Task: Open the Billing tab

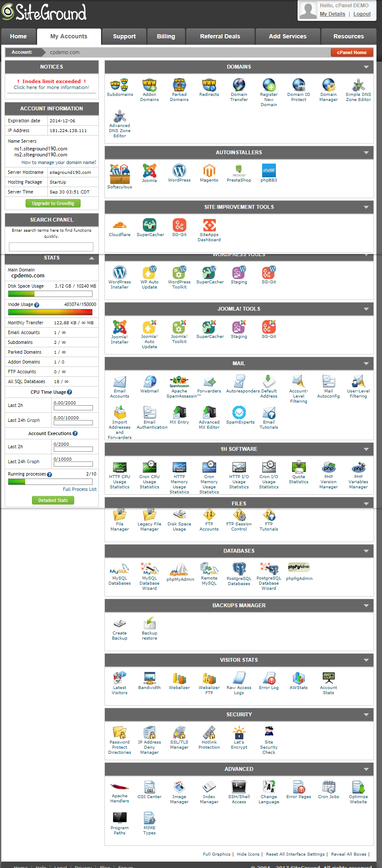Action: (166, 37)
